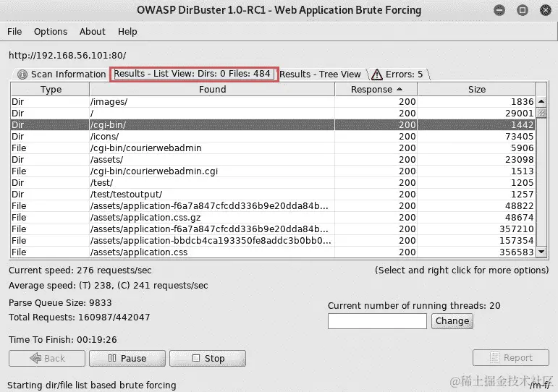Minimize the DirBuster window

(x=499, y=10)
